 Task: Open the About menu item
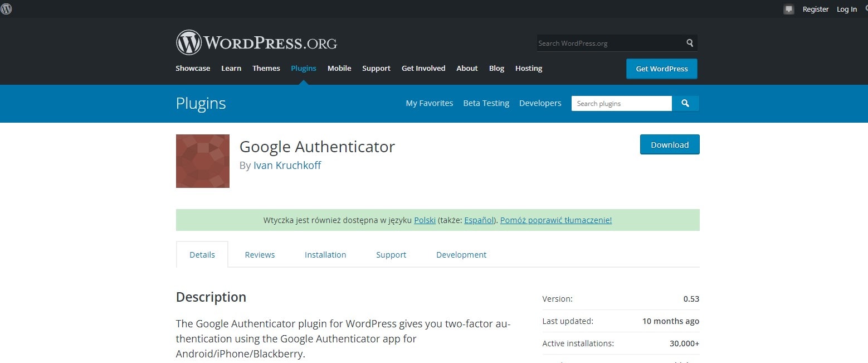tap(467, 69)
